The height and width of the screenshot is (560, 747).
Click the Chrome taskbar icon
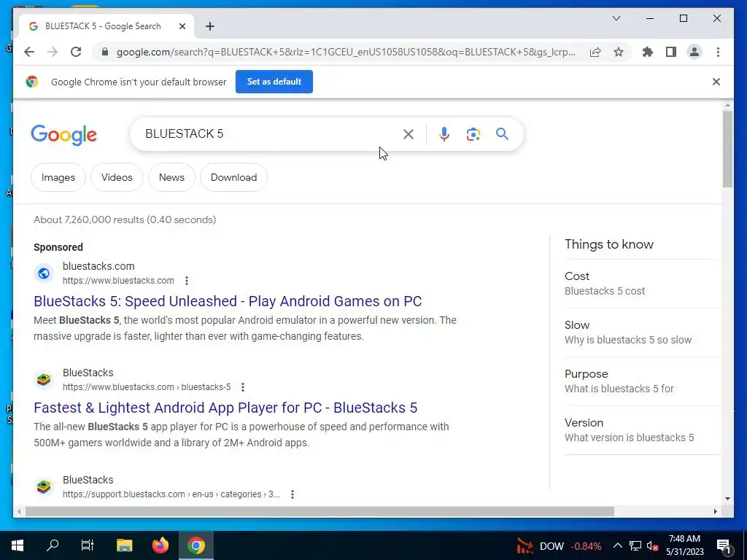pos(196,545)
